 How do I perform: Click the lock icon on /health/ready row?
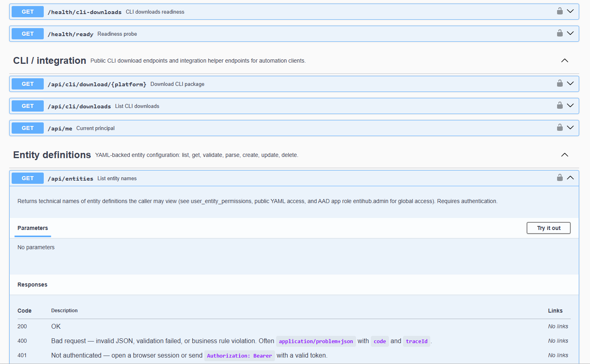(x=560, y=33)
